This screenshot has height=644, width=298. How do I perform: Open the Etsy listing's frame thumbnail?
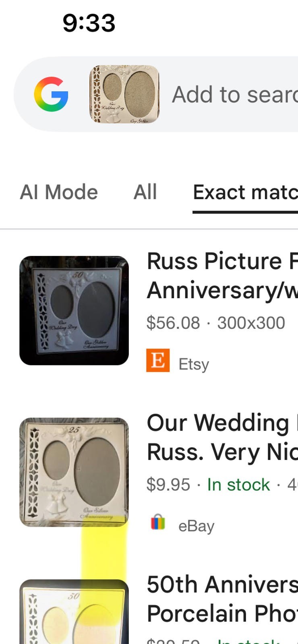[74, 310]
